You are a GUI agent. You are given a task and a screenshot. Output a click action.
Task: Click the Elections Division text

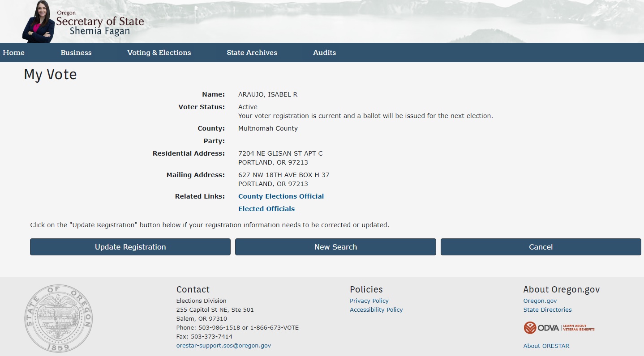click(202, 301)
